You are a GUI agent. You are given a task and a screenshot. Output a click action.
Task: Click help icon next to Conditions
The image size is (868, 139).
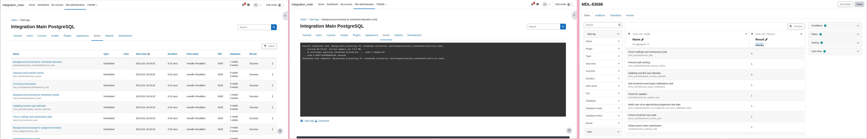point(825,26)
